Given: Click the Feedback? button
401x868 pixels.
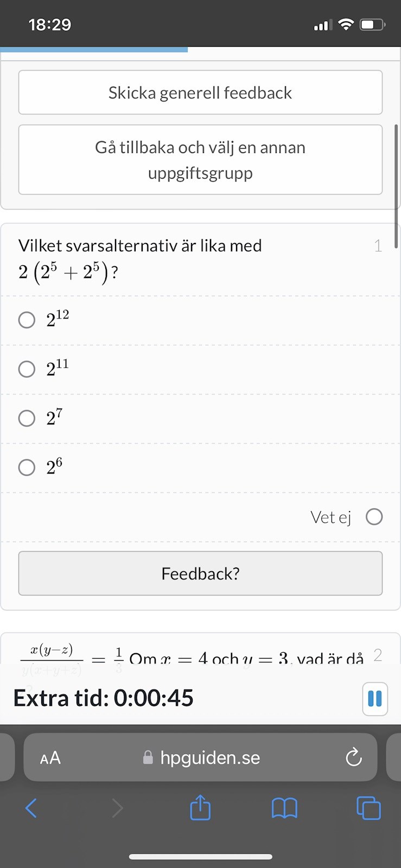Looking at the screenshot, I should coord(200,573).
